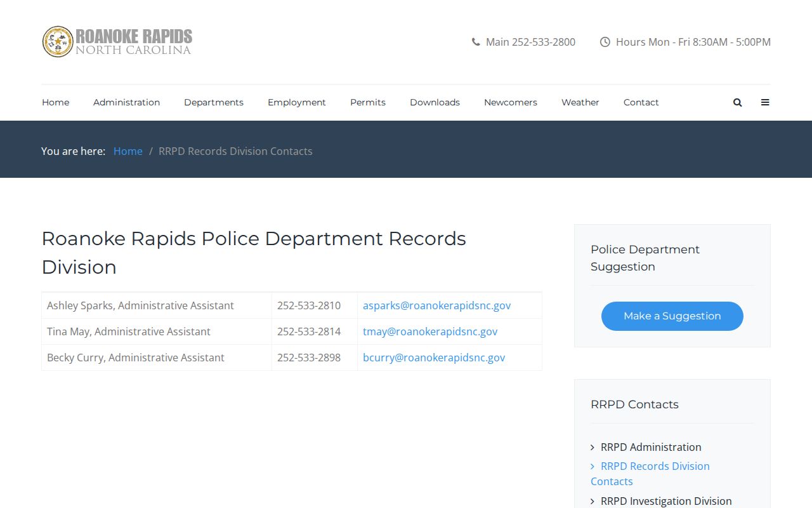
Task: Select Ashley Sparks, Administrative Assistant cell
Action: point(157,305)
